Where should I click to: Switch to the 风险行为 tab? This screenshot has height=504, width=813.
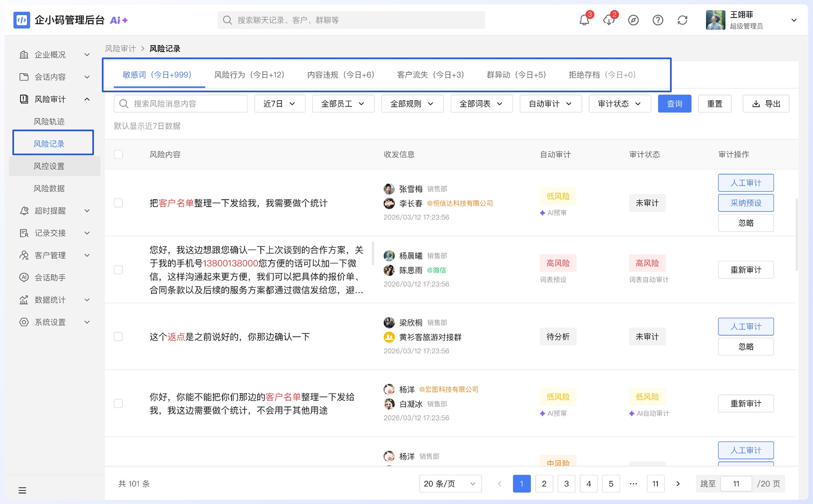(x=249, y=75)
